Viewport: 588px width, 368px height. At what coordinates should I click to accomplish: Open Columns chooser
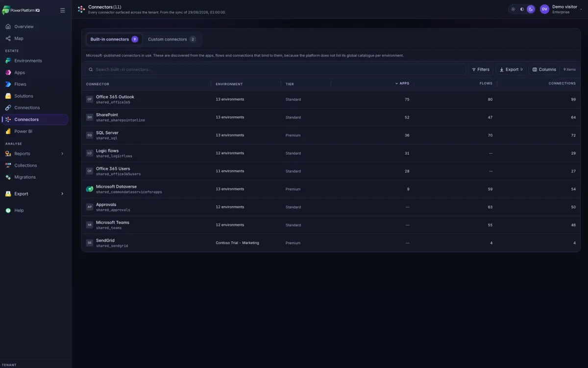[x=544, y=70]
